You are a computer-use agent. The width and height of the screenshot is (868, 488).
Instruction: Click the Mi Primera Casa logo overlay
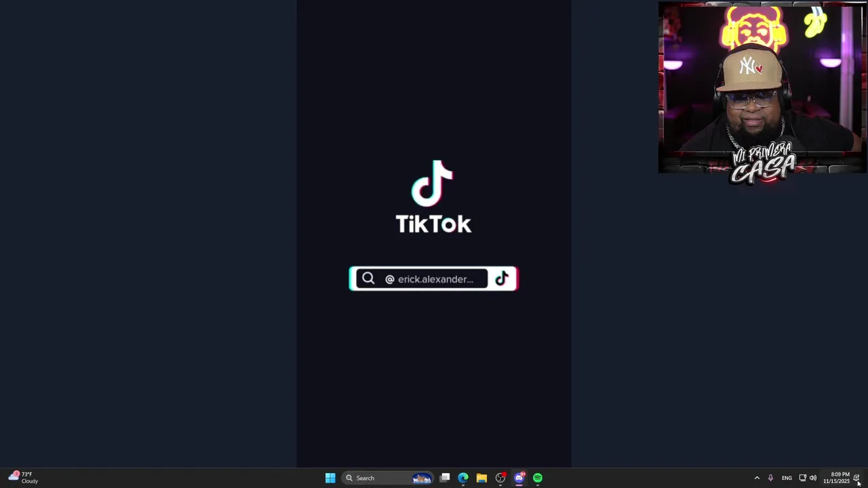(x=763, y=163)
